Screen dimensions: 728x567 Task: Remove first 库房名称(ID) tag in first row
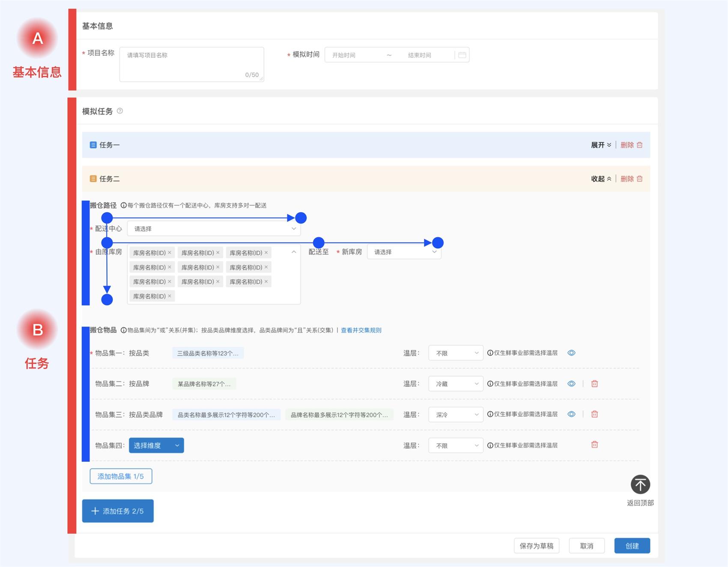170,253
